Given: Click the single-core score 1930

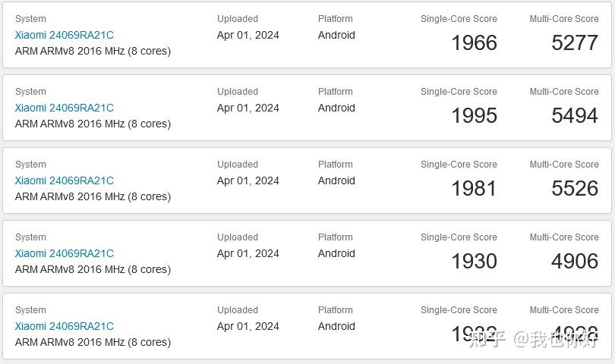Looking at the screenshot, I should pyautogui.click(x=474, y=262).
